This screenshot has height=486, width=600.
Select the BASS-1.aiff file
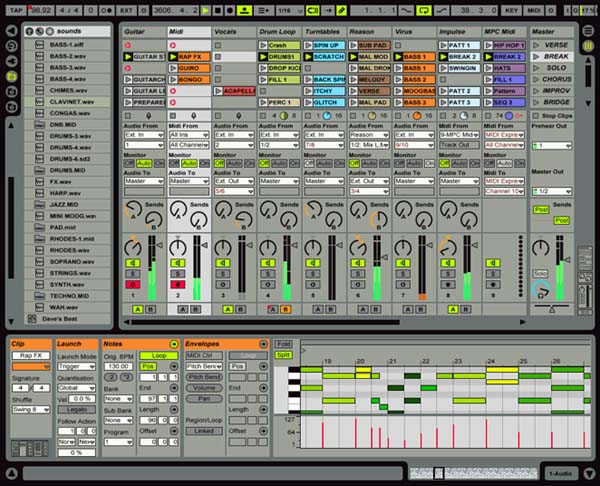pos(67,45)
